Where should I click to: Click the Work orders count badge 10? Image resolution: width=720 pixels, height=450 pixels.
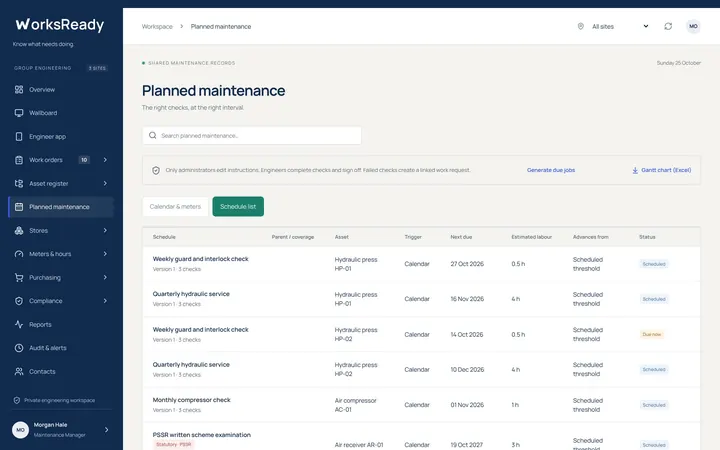pyautogui.click(x=84, y=160)
